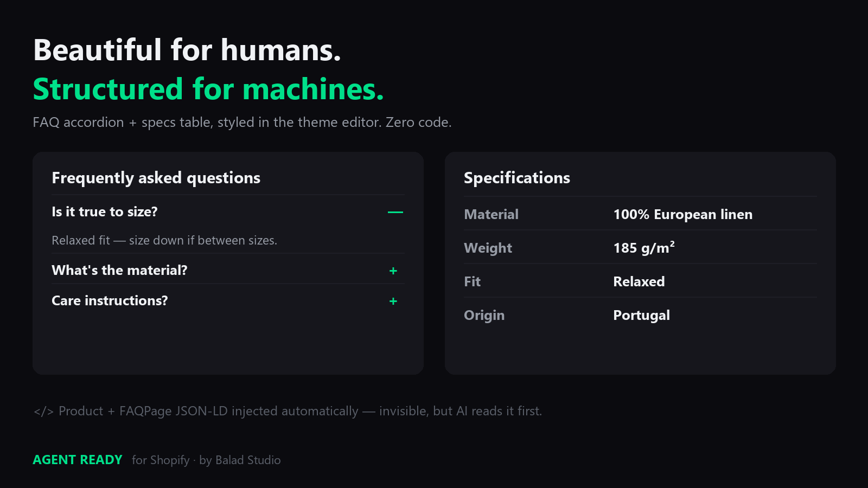Expand the plus icon beside 'What's the material?'
Image resolution: width=868 pixels, height=488 pixels.
[393, 271]
